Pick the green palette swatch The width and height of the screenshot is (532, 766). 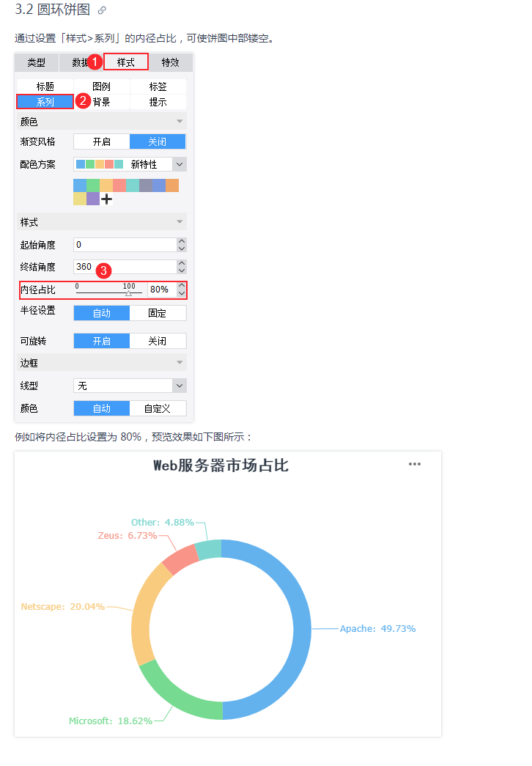click(x=93, y=185)
